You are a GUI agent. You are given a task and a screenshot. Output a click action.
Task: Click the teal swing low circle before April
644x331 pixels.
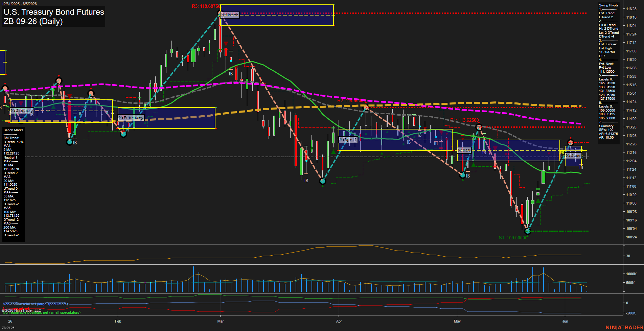click(323, 181)
